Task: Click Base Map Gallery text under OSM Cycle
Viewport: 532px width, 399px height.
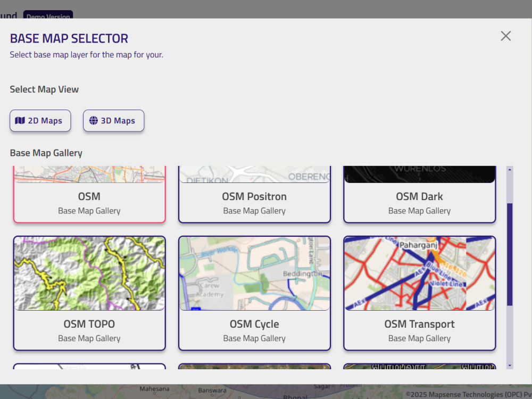Action: [x=254, y=338]
